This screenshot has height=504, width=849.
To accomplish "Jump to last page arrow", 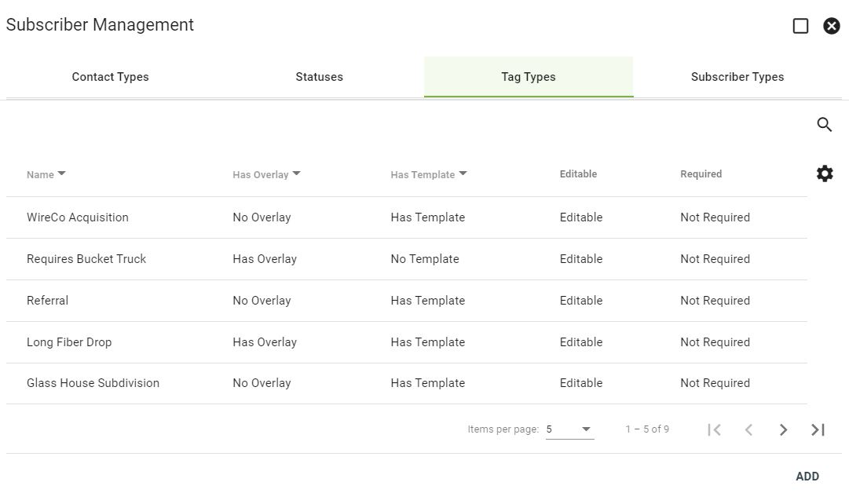I will tap(818, 430).
